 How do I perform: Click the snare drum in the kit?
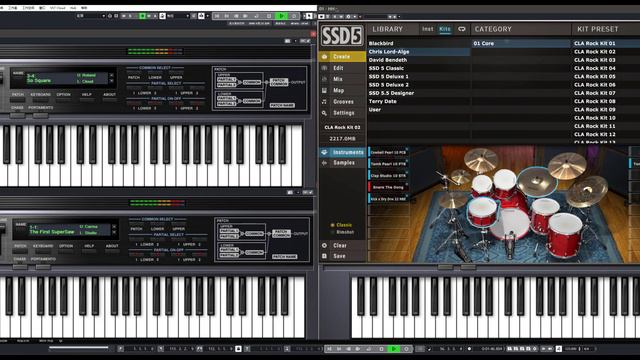482,211
